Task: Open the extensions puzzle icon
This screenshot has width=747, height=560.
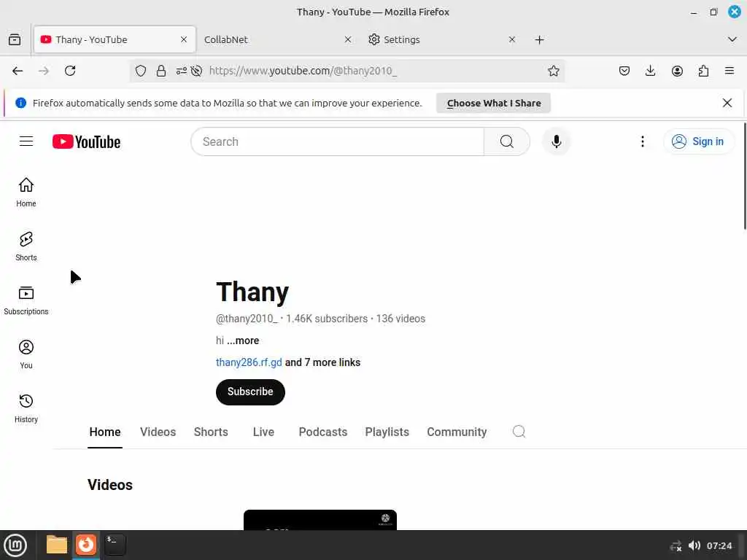Action: coord(703,71)
